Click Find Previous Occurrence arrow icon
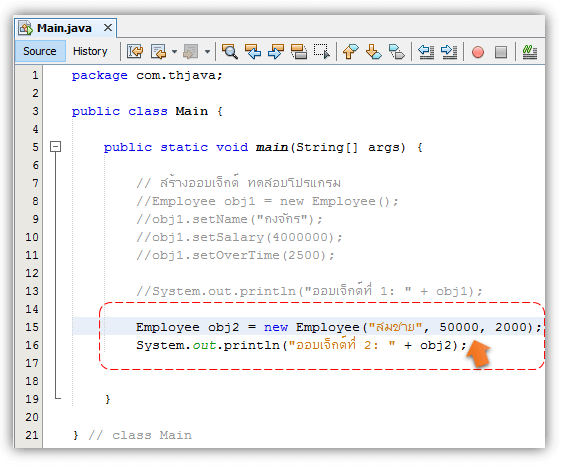This screenshot has width=563, height=467. tap(253, 51)
